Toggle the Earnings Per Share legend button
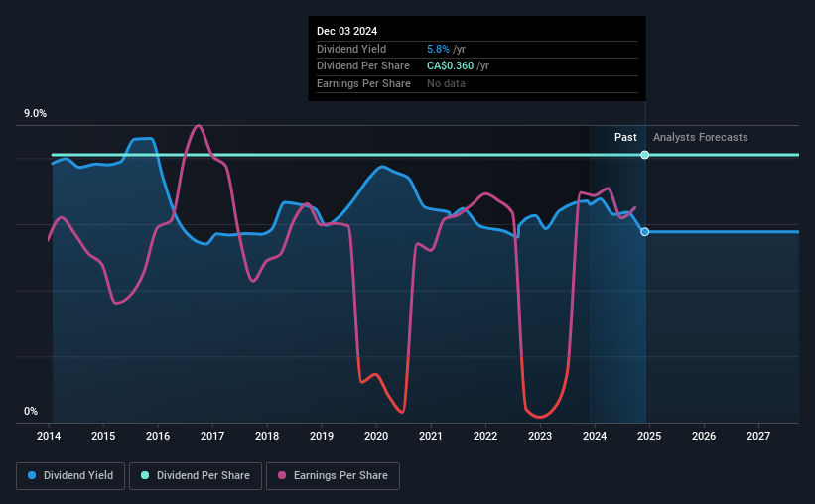815x504 pixels. tap(333, 476)
